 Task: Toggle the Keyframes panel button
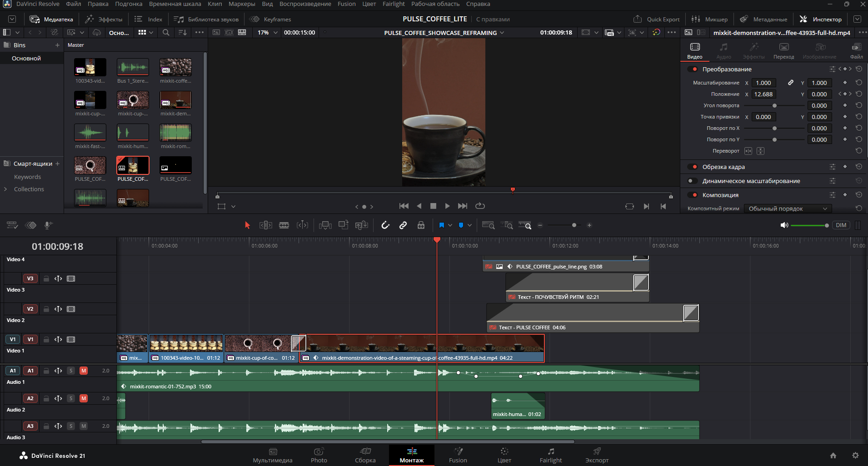coord(270,19)
